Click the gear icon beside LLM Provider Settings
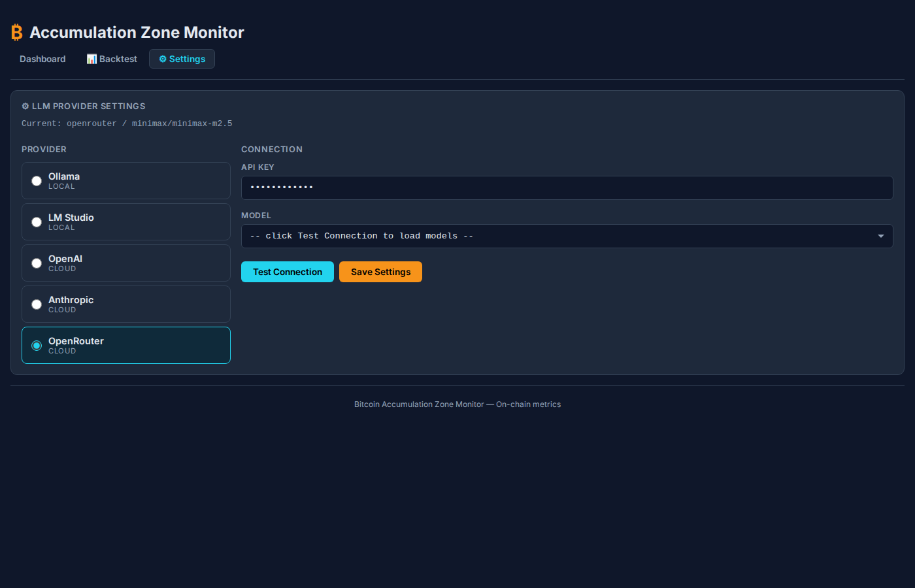Image resolution: width=915 pixels, height=588 pixels. click(x=25, y=106)
